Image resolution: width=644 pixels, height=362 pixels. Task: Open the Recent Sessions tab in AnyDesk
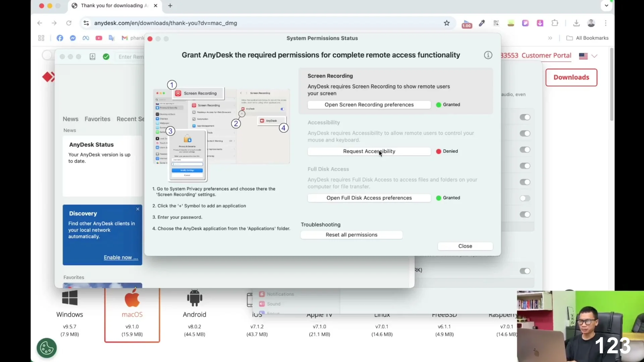point(130,119)
